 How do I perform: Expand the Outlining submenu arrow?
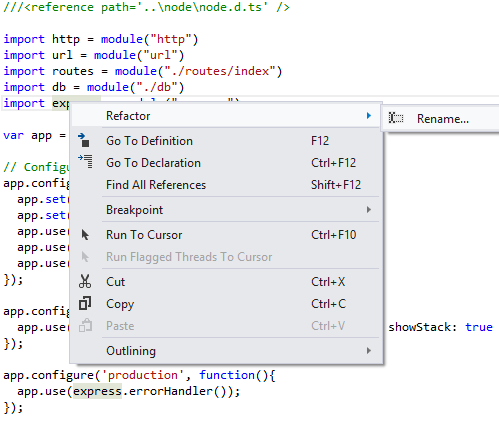[369, 351]
